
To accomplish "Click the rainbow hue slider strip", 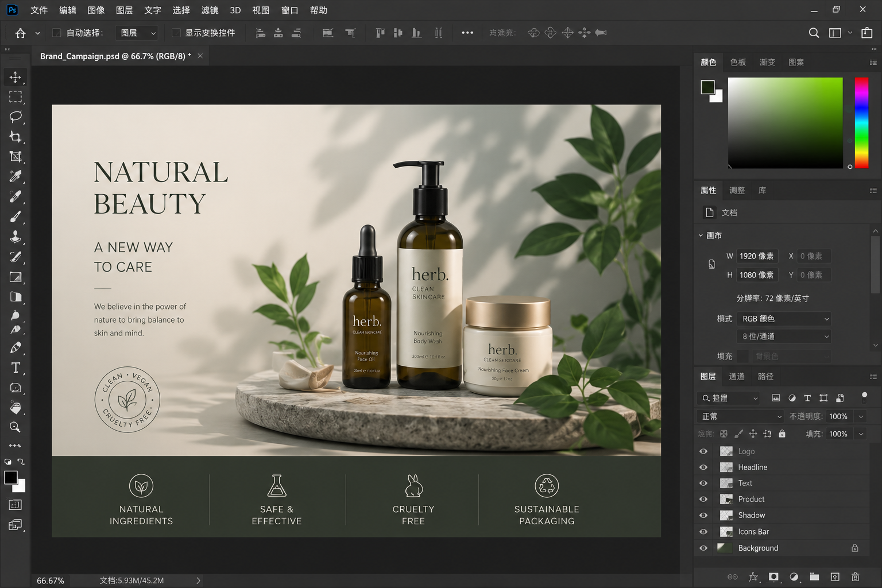I will 861,123.
